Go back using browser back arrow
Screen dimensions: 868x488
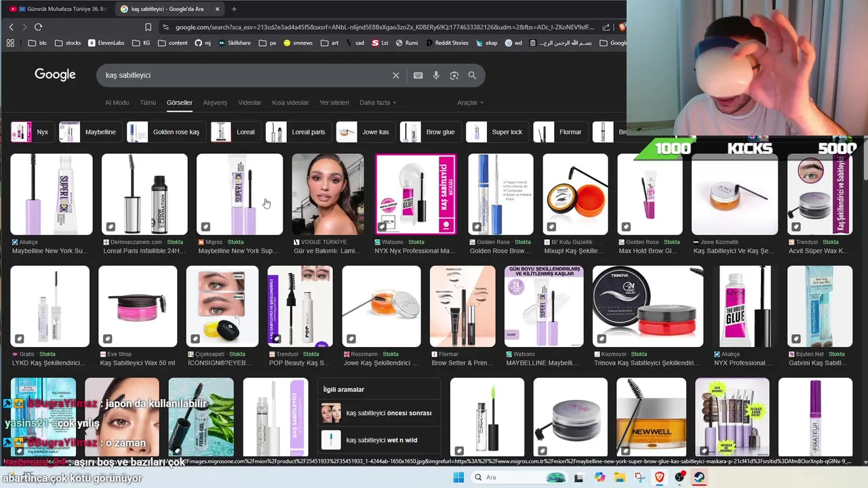coord(11,27)
